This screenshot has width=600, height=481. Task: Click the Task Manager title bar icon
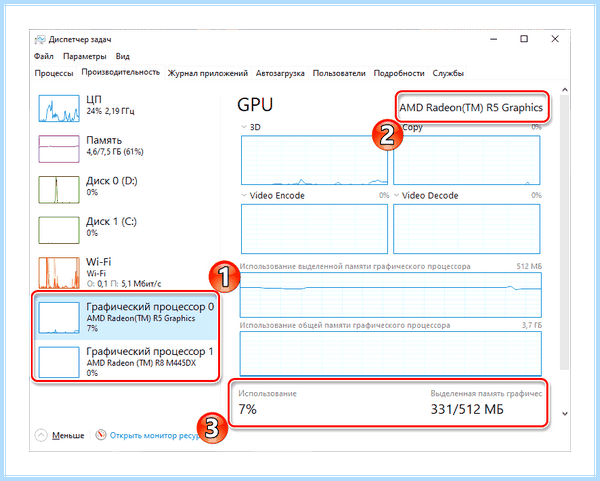[x=40, y=39]
